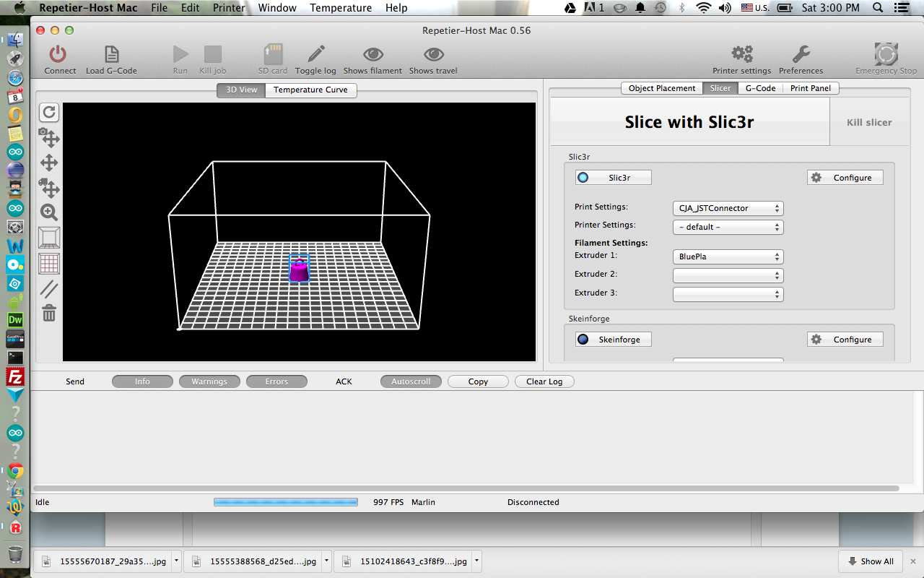The height and width of the screenshot is (578, 924).
Task: Click Configure button for Slic3r
Action: click(x=845, y=177)
